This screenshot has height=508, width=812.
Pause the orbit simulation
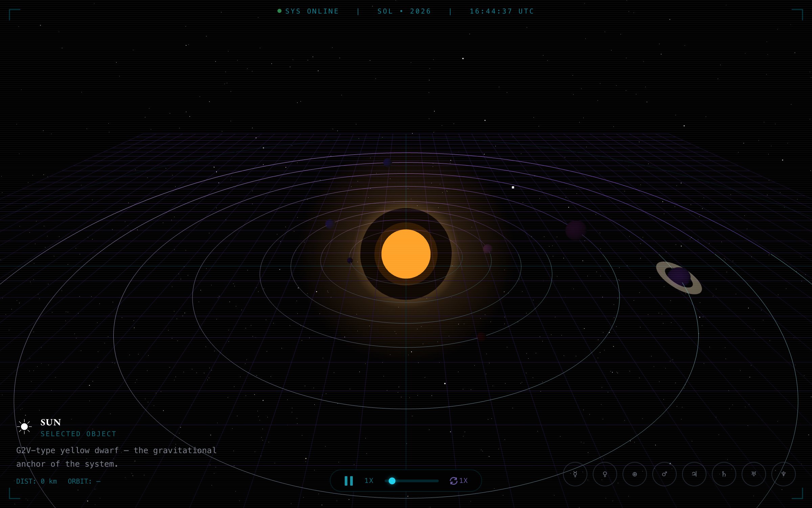point(348,481)
